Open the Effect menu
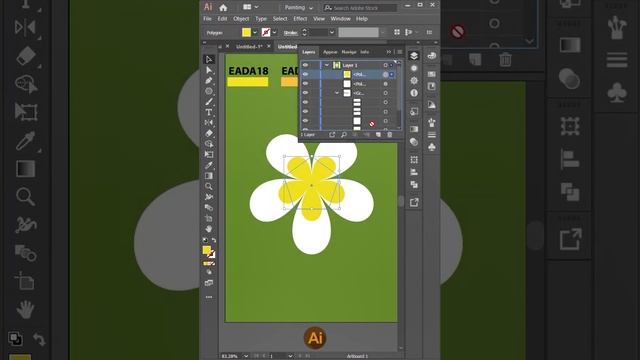 (x=300, y=19)
